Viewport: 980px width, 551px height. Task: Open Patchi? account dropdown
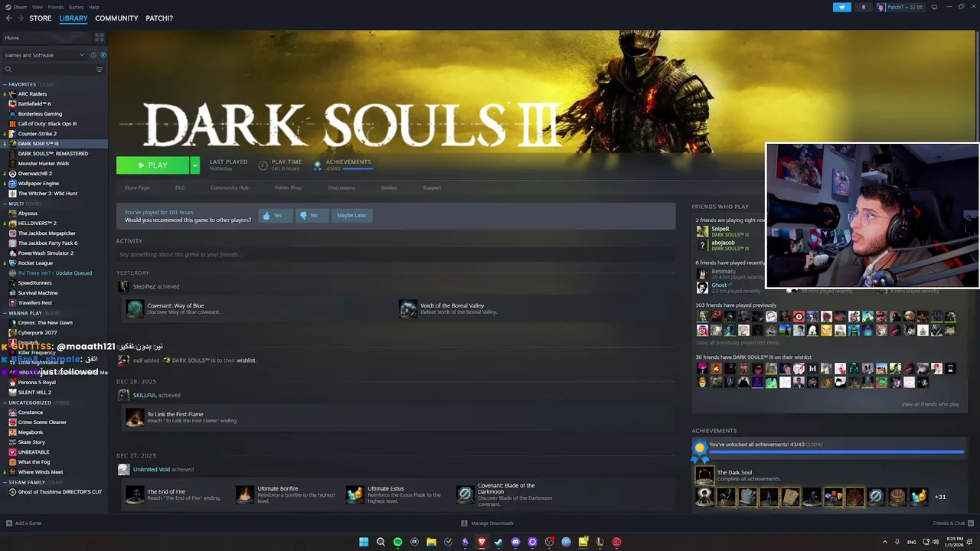(x=900, y=7)
